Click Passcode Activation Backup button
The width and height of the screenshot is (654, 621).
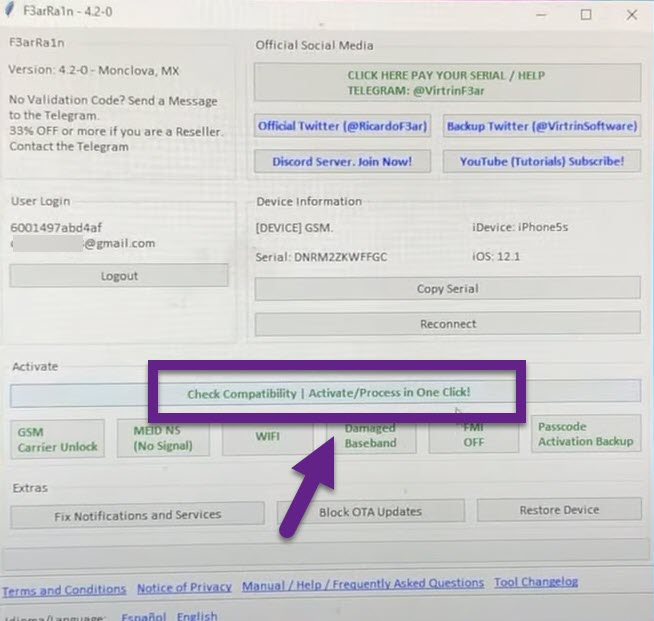click(x=586, y=434)
